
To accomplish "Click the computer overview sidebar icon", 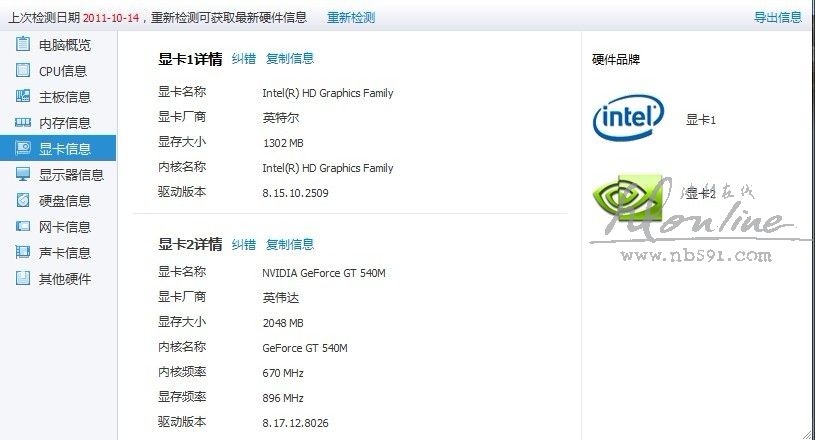I will [x=23, y=44].
